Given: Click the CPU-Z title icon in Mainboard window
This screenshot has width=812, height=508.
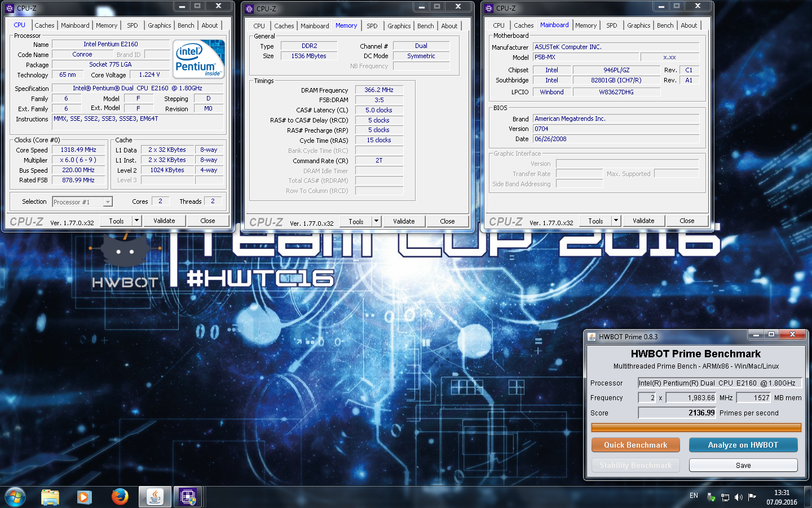Looking at the screenshot, I should (x=489, y=8).
